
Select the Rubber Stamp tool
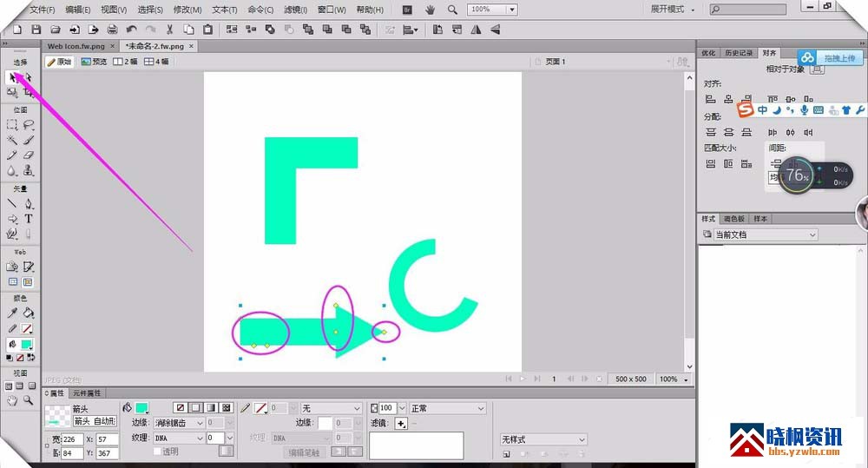tap(29, 170)
